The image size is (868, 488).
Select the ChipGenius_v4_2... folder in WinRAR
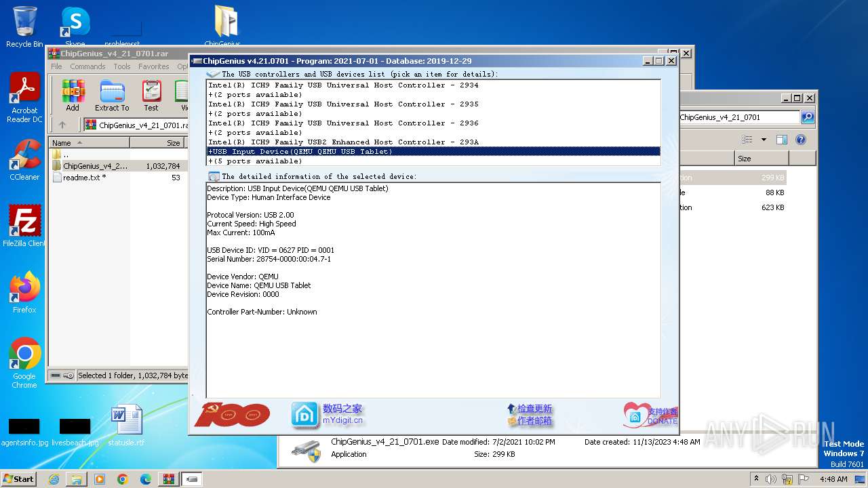tap(118, 166)
